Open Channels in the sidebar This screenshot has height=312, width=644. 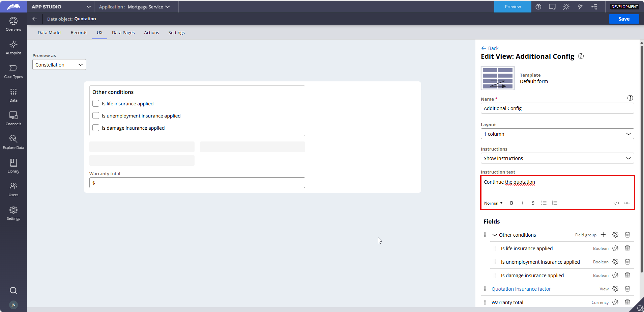point(13,119)
